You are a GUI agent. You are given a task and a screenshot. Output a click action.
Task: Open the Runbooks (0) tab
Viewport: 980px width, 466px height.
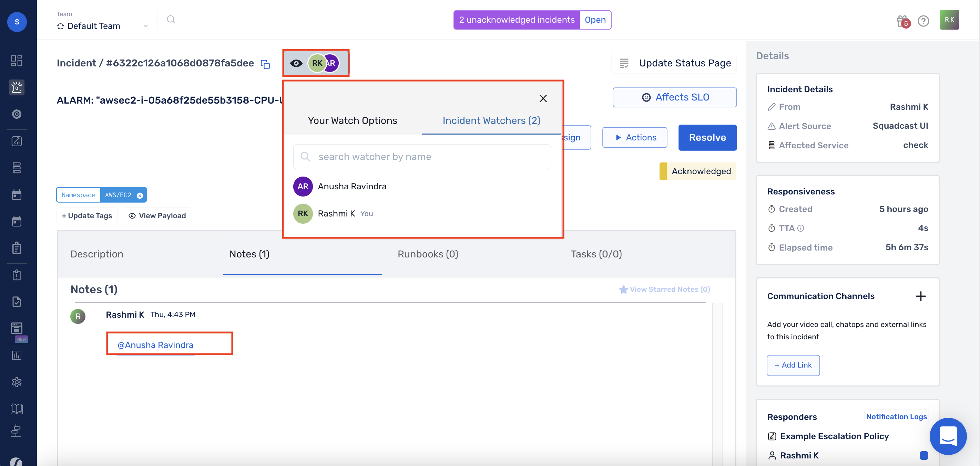tap(428, 254)
